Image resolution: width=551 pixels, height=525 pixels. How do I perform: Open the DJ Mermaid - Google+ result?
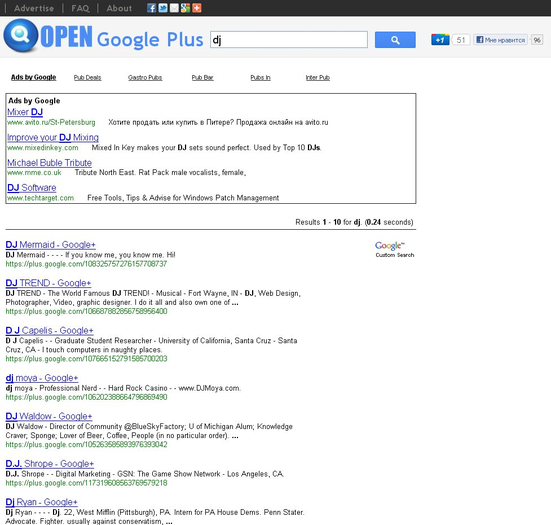(x=51, y=245)
